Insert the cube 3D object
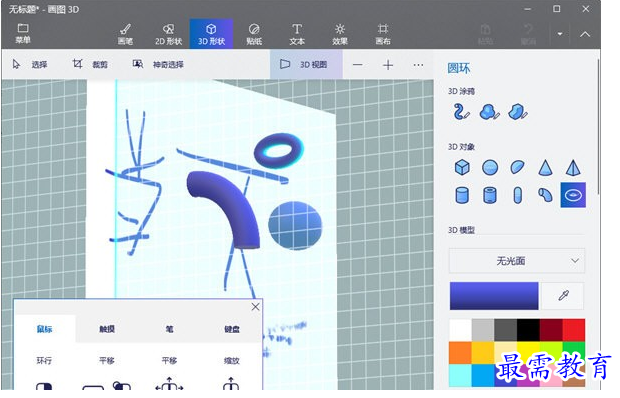 462,167
